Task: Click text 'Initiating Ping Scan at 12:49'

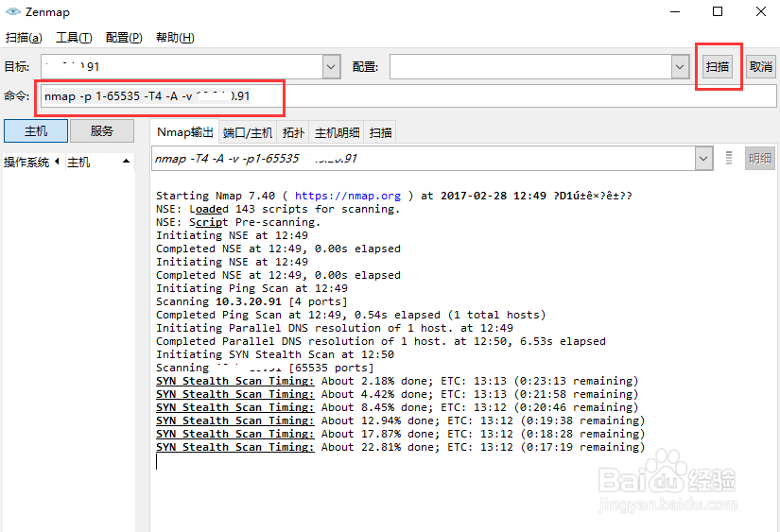Action: (251, 288)
